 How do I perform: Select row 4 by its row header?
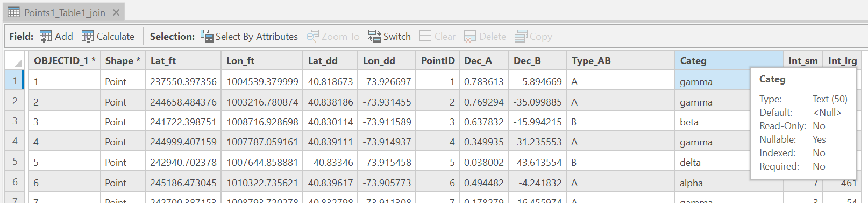click(15, 141)
